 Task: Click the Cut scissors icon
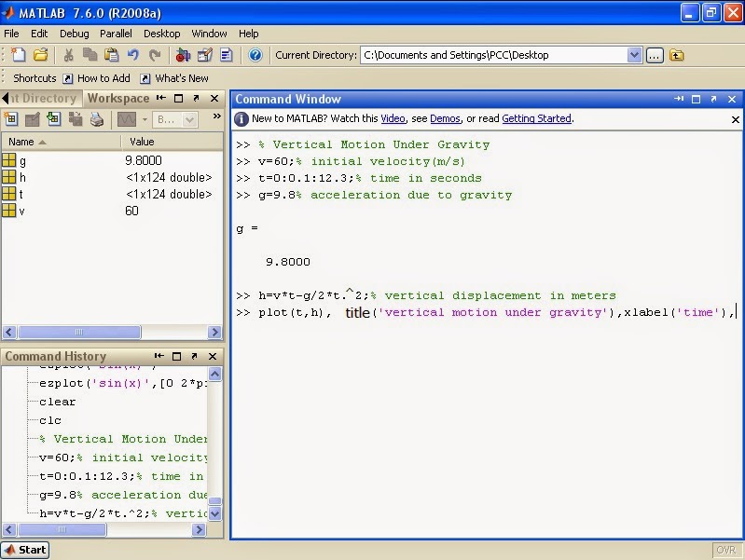click(x=68, y=55)
